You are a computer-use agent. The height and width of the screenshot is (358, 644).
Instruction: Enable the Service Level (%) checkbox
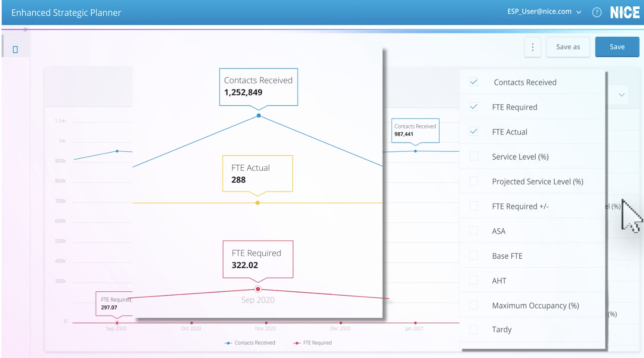[x=474, y=156]
